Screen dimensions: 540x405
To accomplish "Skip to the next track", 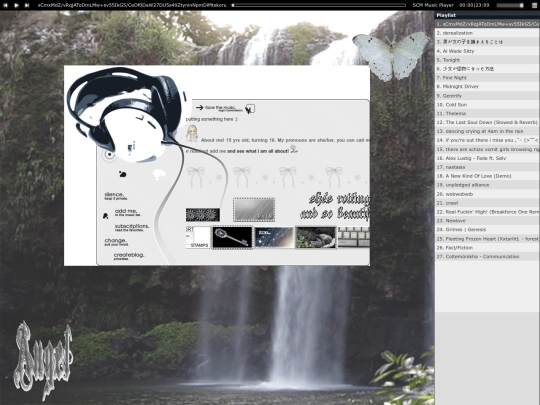I will pyautogui.click(x=27, y=5).
